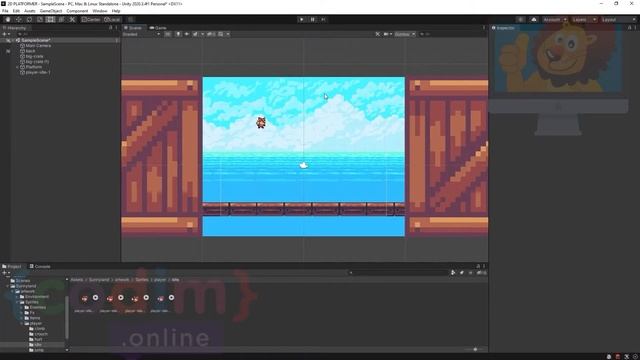Open the component tools icon in Scene toolbar
640x360 pixels.
pos(378,34)
